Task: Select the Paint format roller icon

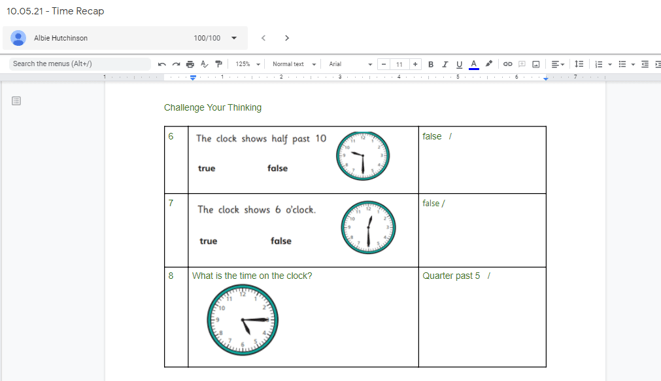Action: (x=218, y=64)
